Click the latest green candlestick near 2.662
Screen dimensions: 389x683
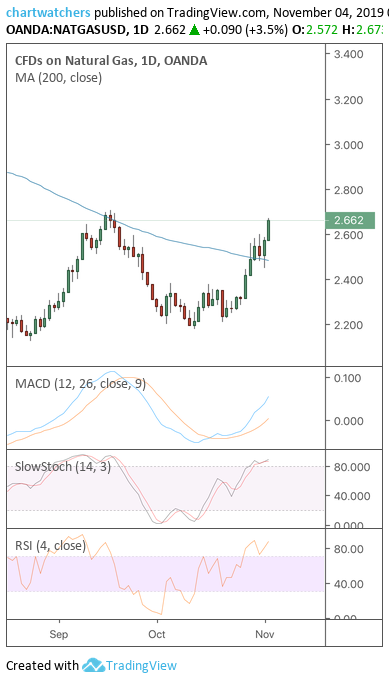(269, 230)
